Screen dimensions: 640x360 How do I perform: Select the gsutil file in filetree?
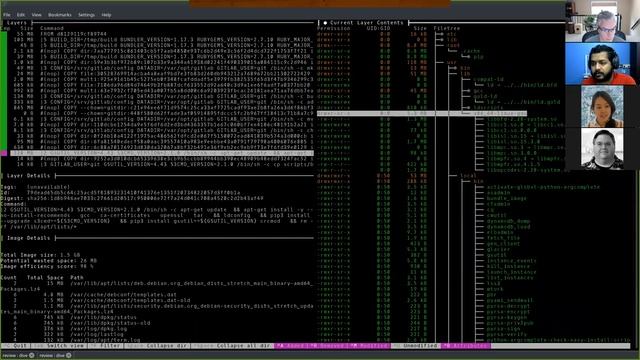[x=496, y=255]
